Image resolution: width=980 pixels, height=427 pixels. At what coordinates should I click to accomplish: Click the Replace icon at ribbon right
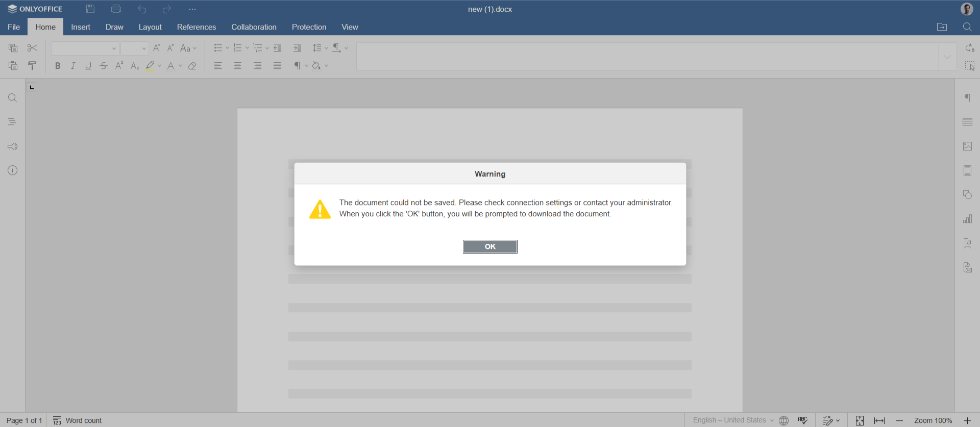coord(970,48)
